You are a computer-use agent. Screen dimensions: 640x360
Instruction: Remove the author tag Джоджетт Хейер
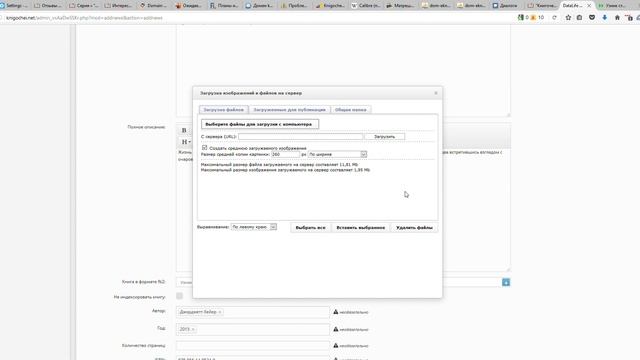(220, 312)
